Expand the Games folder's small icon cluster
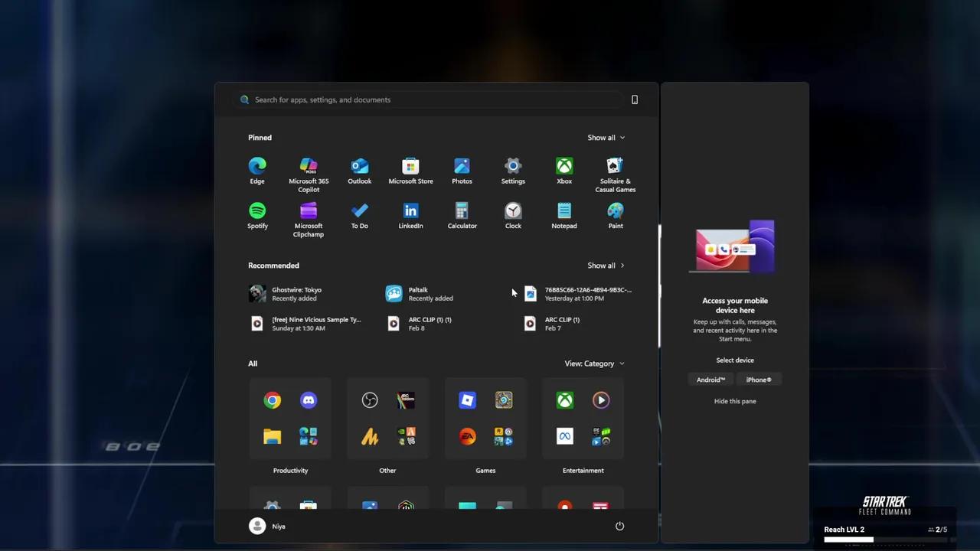980x551 pixels. (x=504, y=436)
